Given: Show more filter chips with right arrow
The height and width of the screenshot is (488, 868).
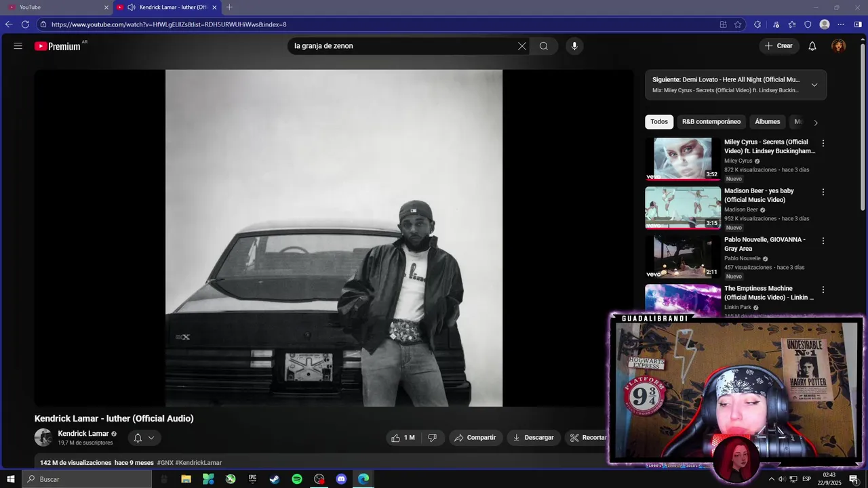Looking at the screenshot, I should [816, 123].
